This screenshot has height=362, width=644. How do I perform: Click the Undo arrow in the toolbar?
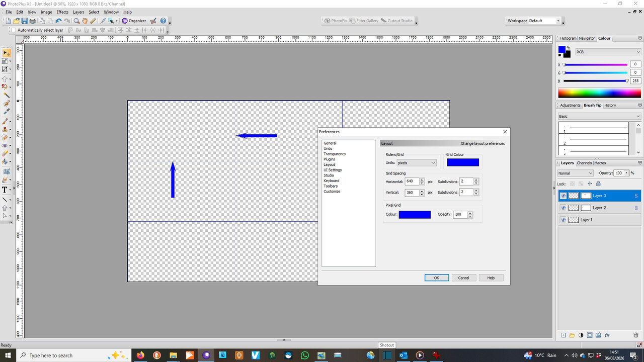click(58, 21)
